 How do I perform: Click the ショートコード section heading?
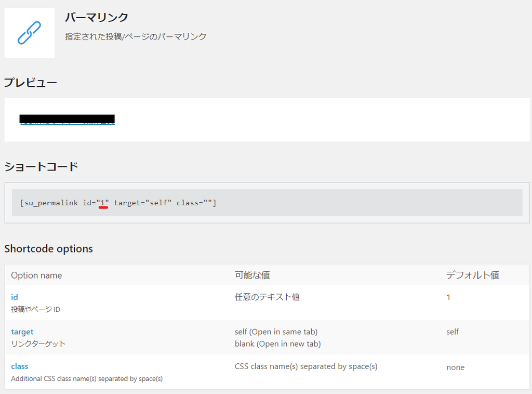[x=41, y=166]
